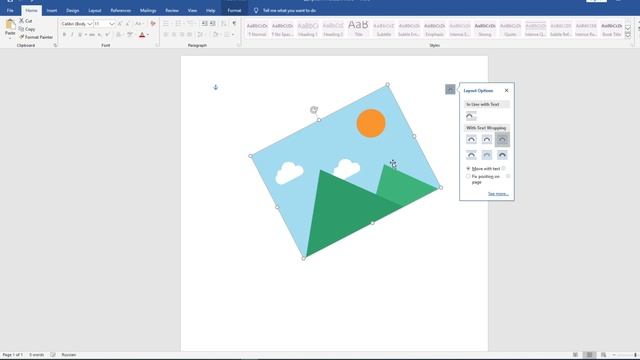640x360 pixels.
Task: Apply strikethrough formatting
Action: point(92,35)
